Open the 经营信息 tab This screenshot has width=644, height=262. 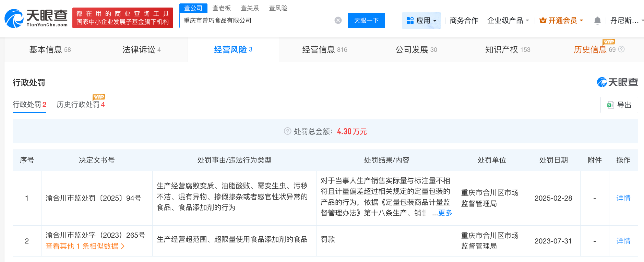pyautogui.click(x=325, y=50)
